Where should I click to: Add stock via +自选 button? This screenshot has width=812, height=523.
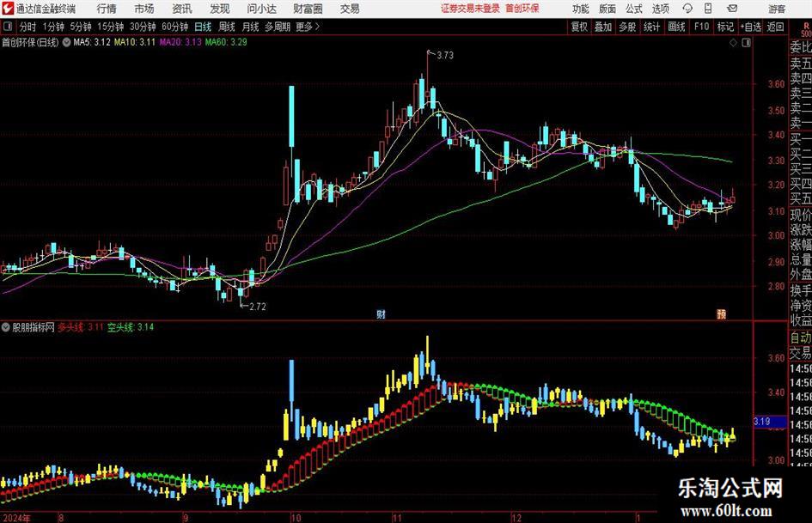coord(751,27)
